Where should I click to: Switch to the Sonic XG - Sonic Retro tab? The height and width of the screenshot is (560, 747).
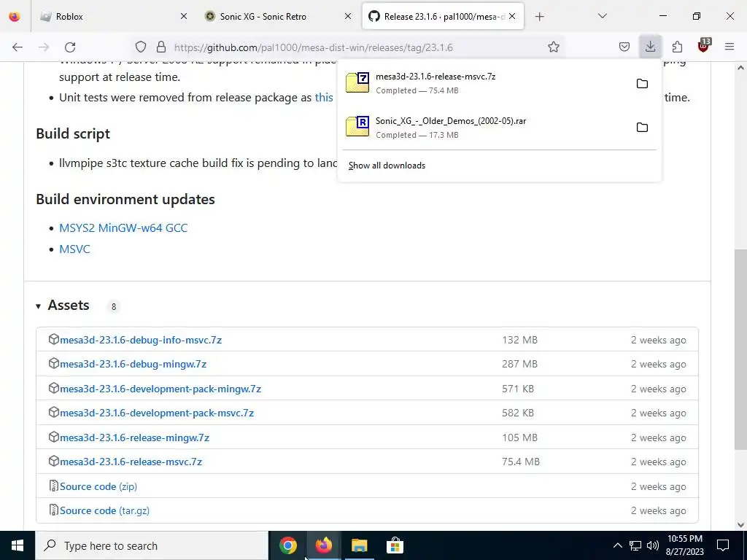279,17
